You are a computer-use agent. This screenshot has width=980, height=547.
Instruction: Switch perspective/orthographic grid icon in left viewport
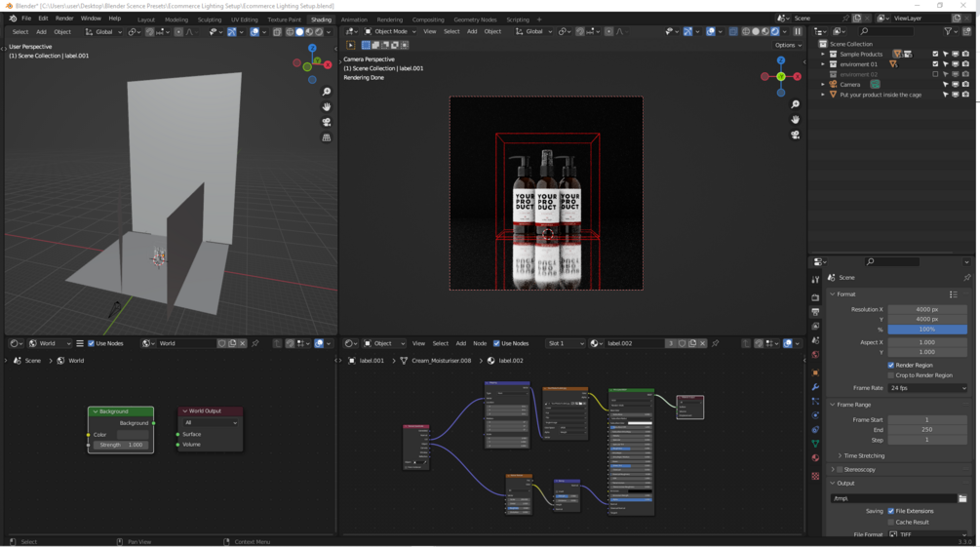(x=327, y=137)
